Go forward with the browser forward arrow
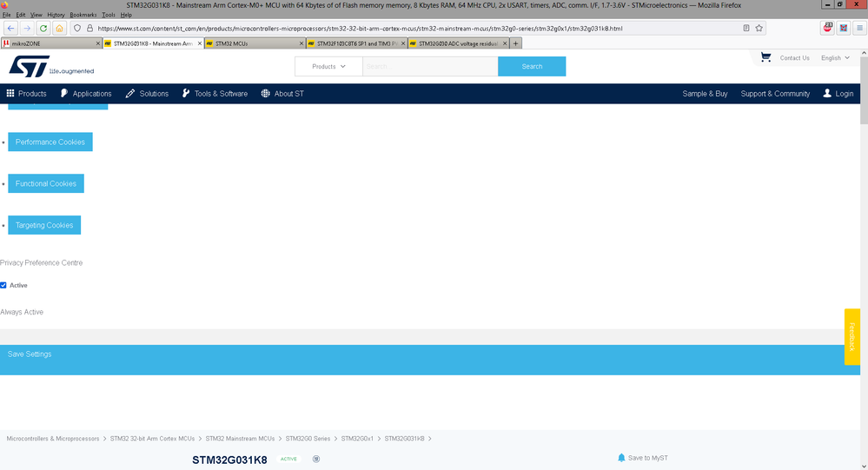Image resolution: width=868 pixels, height=470 pixels. (27, 28)
